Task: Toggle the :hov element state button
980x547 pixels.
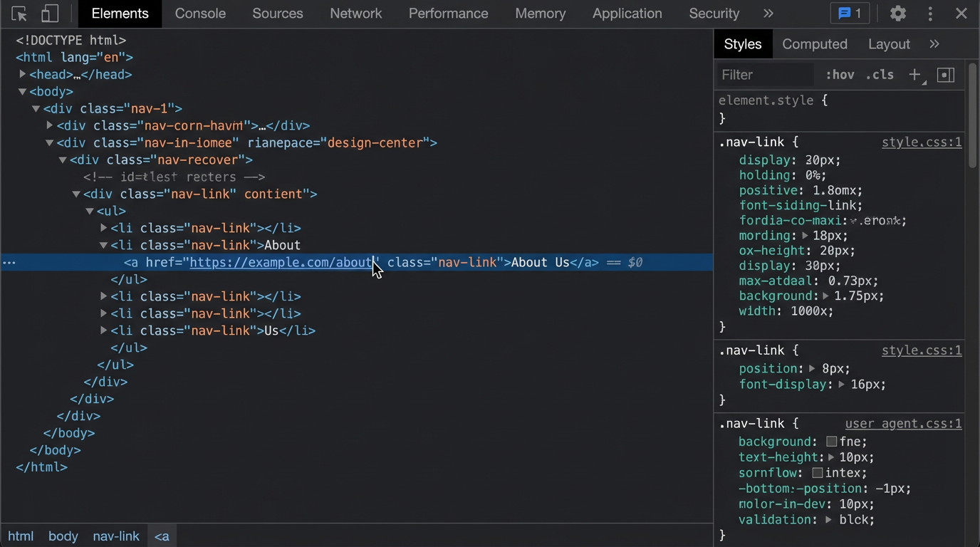Action: pos(840,75)
